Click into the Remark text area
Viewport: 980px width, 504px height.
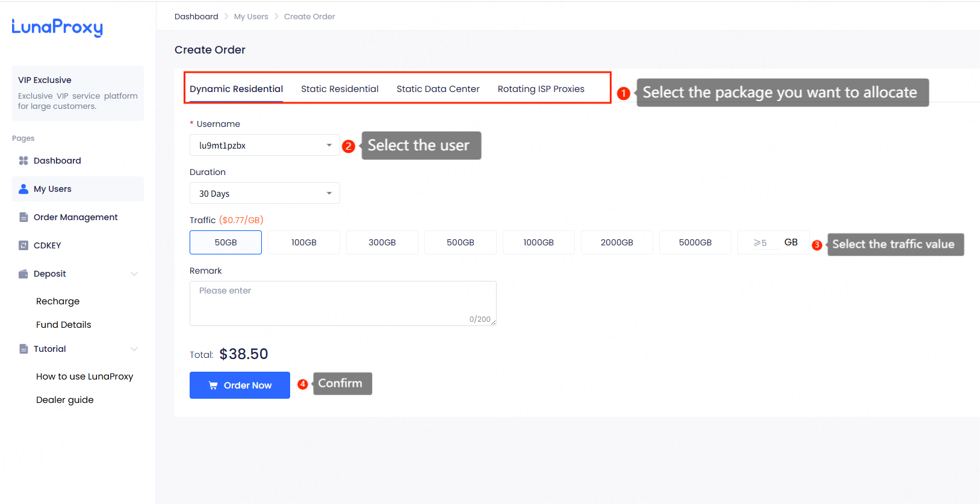343,303
